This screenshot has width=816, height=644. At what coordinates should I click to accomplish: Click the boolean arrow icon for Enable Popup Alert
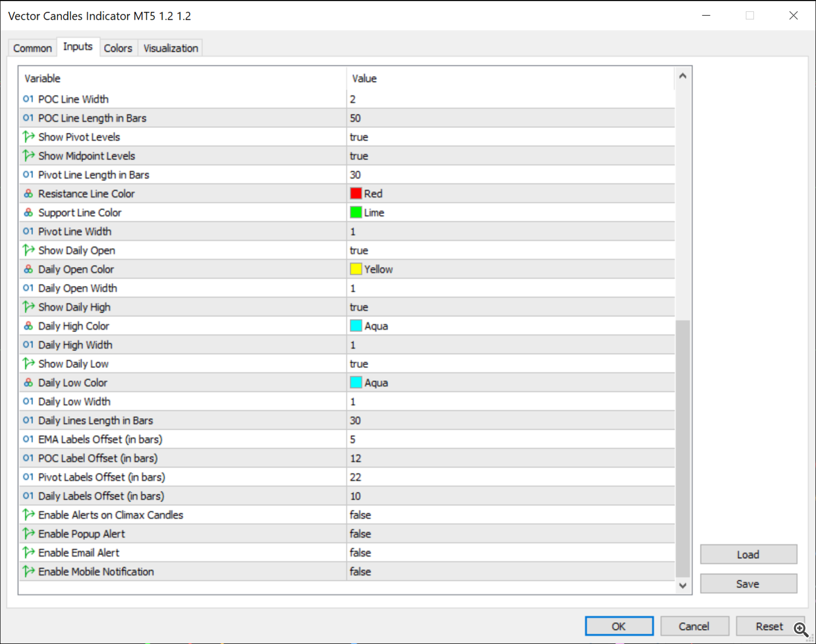[x=28, y=534]
